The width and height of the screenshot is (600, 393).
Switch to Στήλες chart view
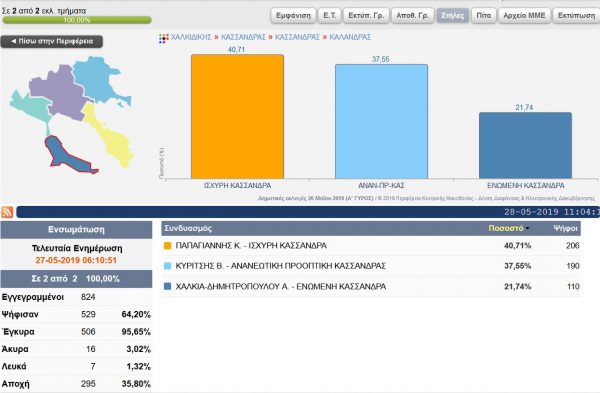click(x=453, y=16)
